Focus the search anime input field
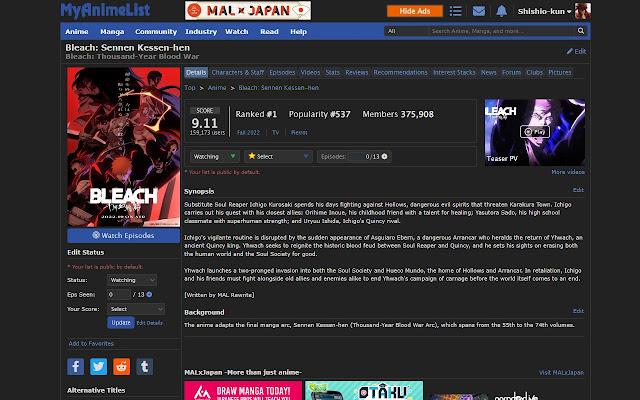 [502, 31]
